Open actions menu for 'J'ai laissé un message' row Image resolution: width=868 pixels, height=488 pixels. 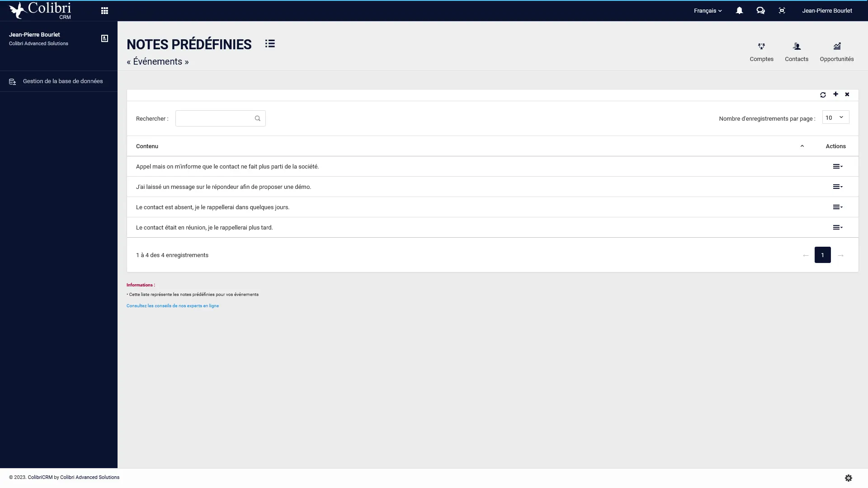[838, 187]
